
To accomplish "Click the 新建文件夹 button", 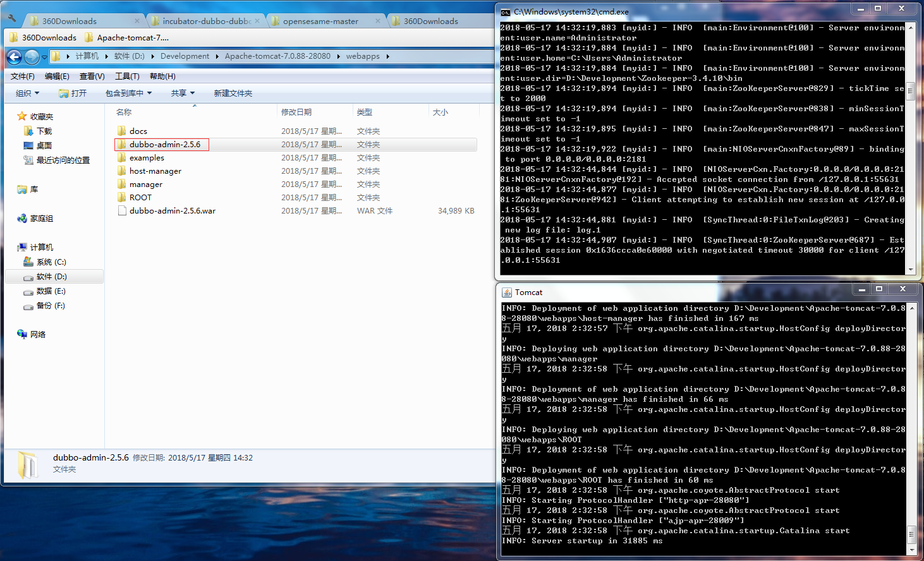I will point(233,93).
